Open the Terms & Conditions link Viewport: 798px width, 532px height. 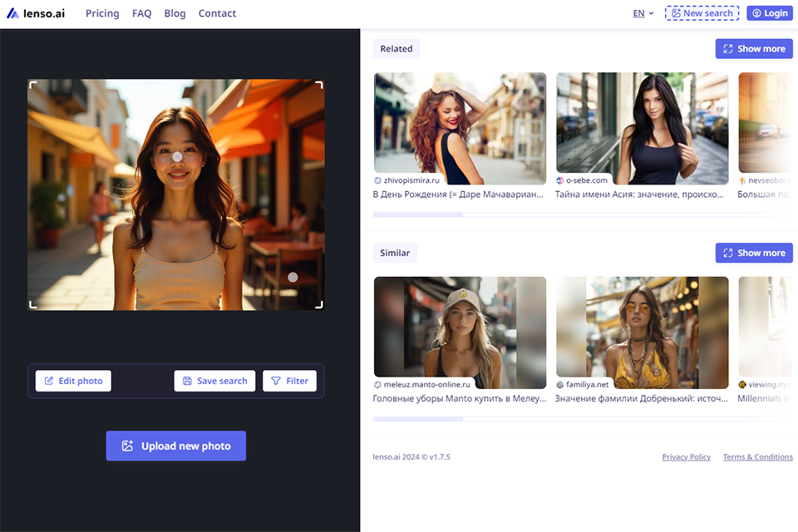coord(758,456)
